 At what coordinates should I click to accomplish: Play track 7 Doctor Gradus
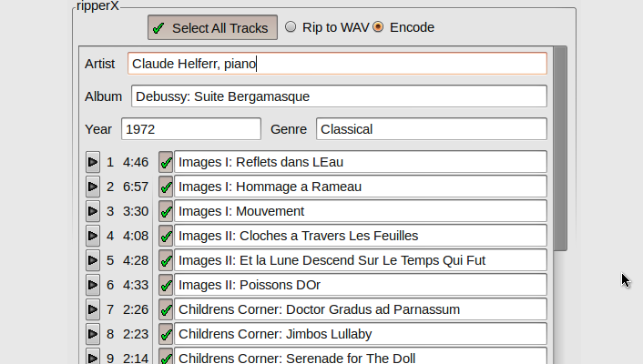[x=92, y=309]
